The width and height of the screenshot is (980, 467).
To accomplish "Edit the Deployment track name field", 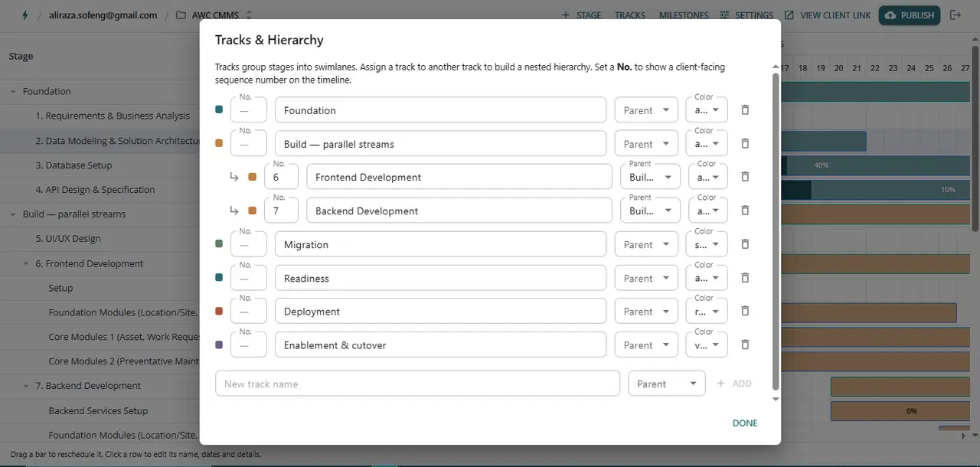I will 440,311.
